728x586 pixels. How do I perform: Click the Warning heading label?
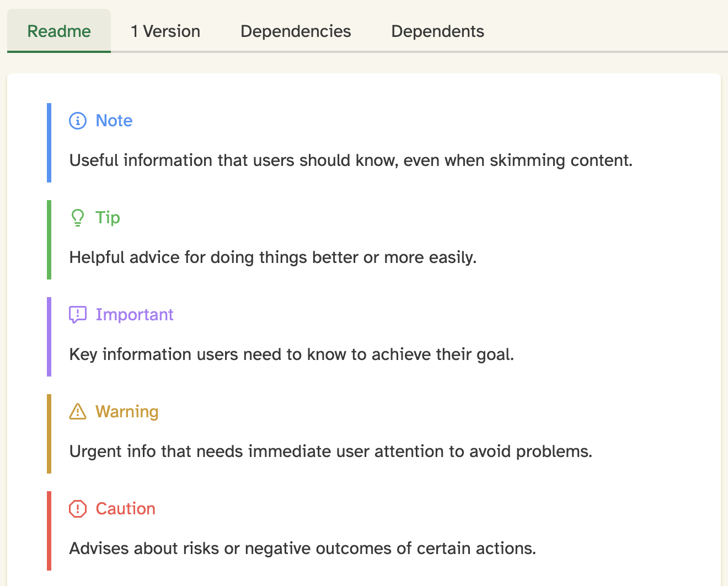[127, 412]
